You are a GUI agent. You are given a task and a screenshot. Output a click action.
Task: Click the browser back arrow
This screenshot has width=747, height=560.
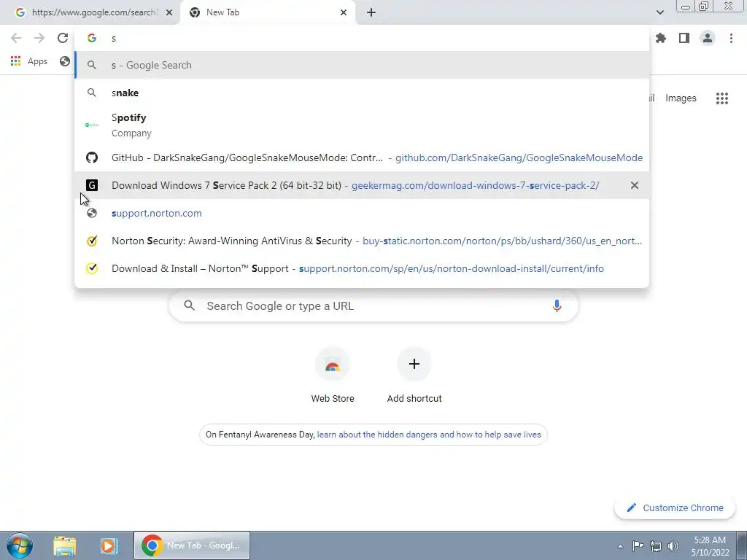pos(16,38)
